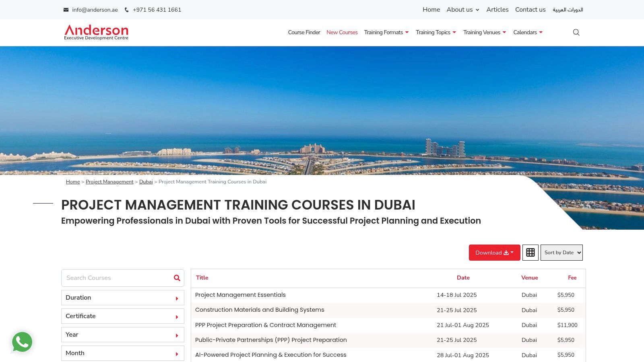
Task: Open the Sort by Date dropdown
Action: tap(561, 253)
